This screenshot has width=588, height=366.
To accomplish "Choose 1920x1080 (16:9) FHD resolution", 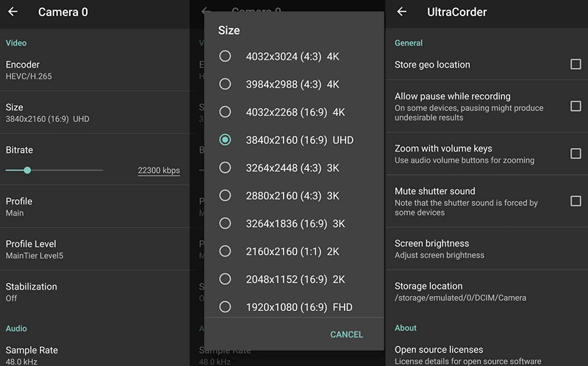I will coord(295,307).
